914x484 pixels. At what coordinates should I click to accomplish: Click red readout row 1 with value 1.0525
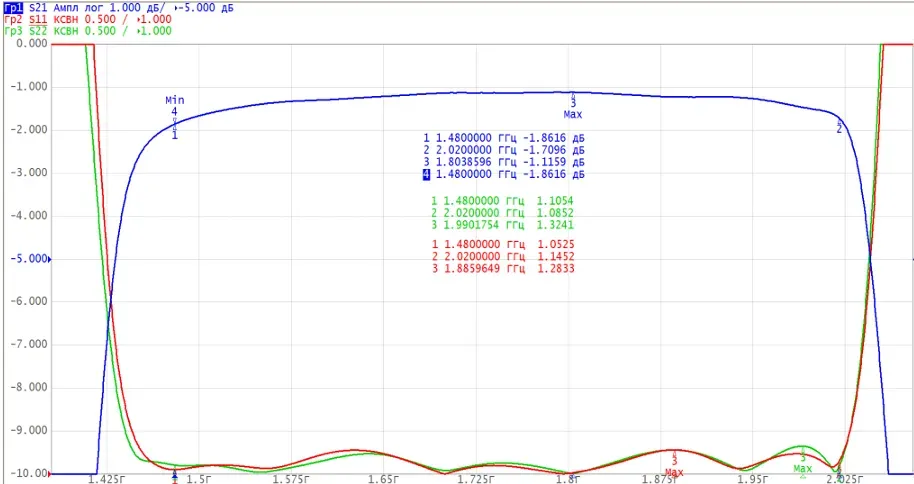(x=503, y=244)
